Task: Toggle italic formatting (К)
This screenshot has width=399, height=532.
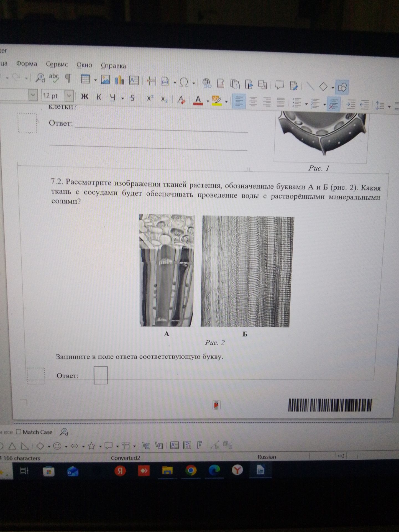Action: [99, 97]
